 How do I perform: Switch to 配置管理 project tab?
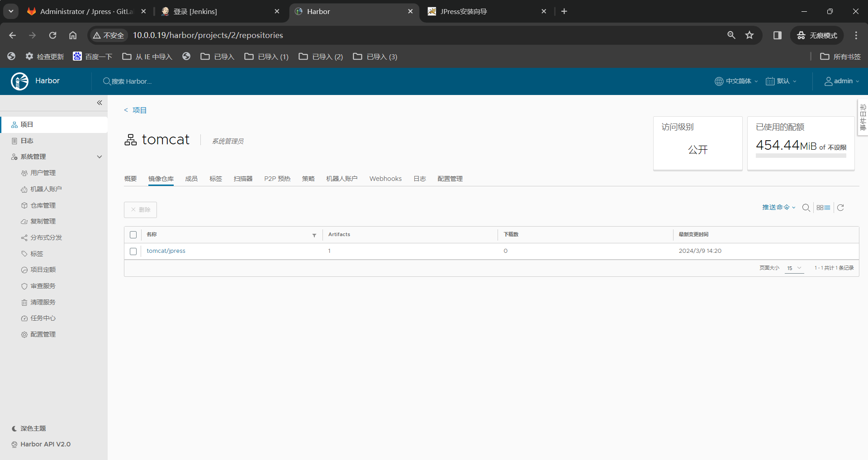[x=450, y=179]
